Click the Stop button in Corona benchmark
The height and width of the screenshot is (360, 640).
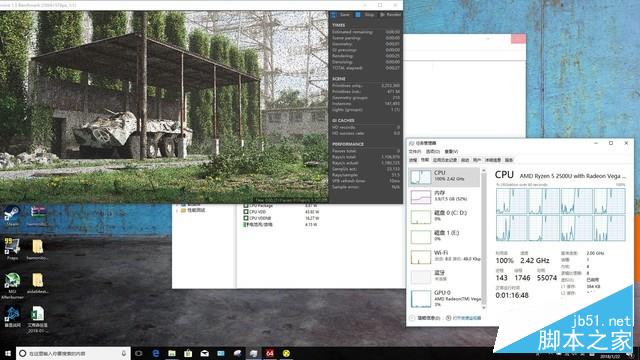click(365, 15)
